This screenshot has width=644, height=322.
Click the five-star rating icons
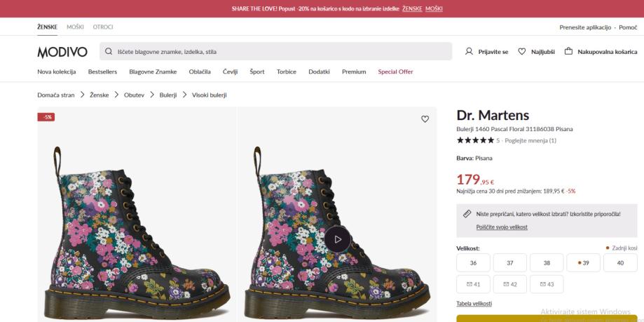coord(475,140)
